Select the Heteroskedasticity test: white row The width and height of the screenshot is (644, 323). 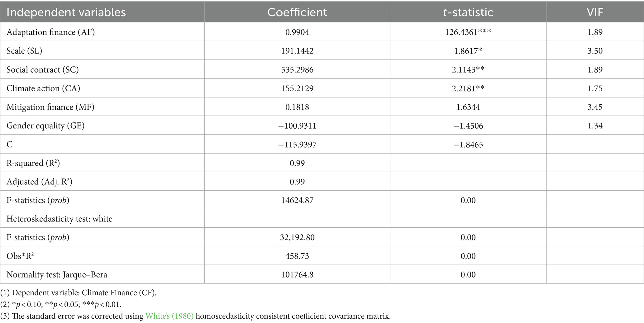coord(322,218)
